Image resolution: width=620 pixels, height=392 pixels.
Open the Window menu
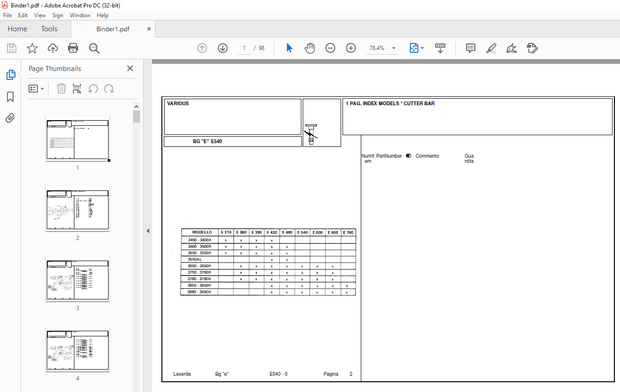pos(80,15)
